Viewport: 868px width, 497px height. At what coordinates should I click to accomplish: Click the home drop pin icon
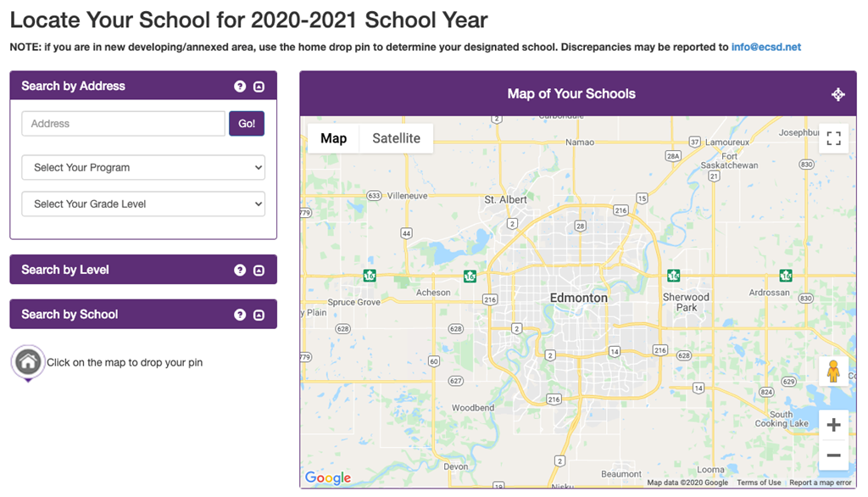pos(28,362)
